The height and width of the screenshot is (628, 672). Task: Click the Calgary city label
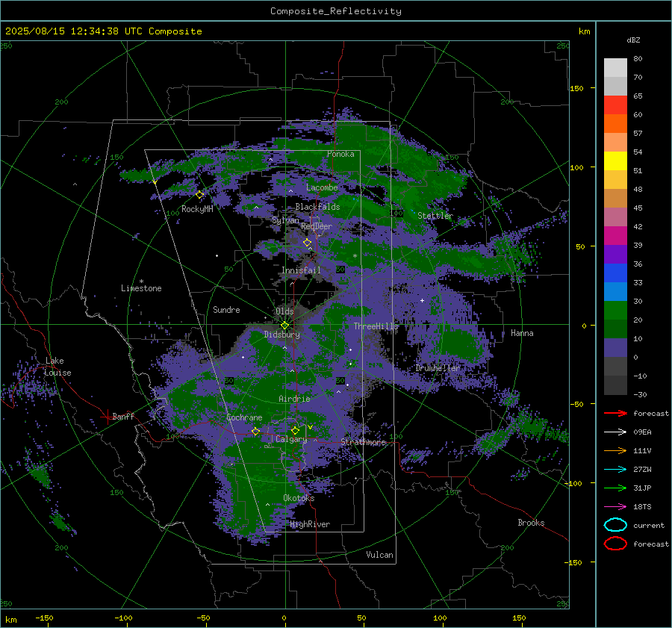click(291, 439)
